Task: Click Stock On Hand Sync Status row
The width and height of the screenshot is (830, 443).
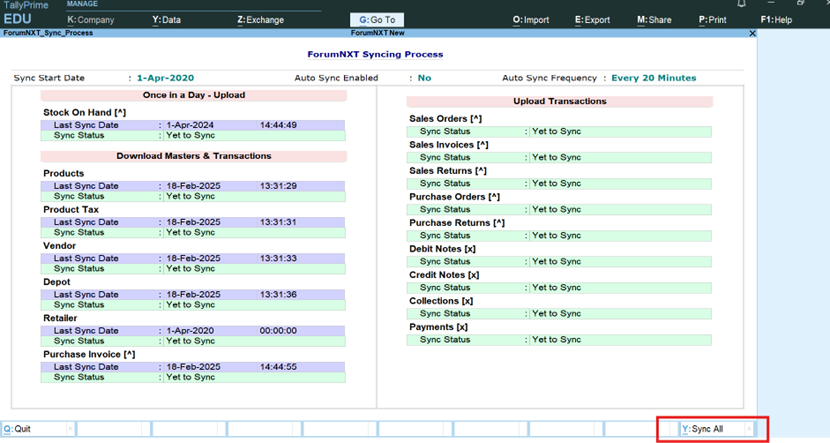Action: coord(193,135)
